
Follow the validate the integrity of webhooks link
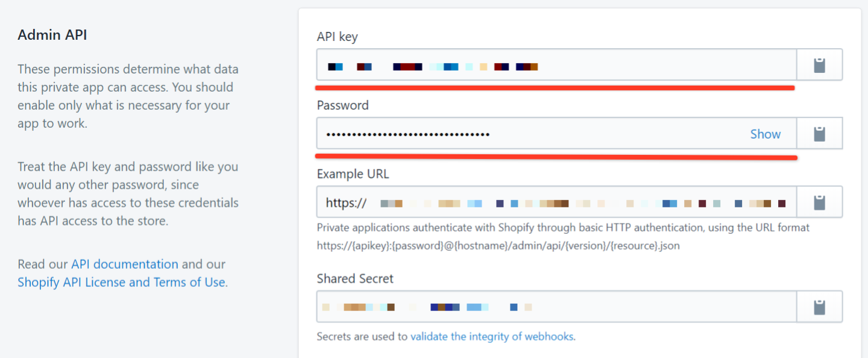pos(492,336)
